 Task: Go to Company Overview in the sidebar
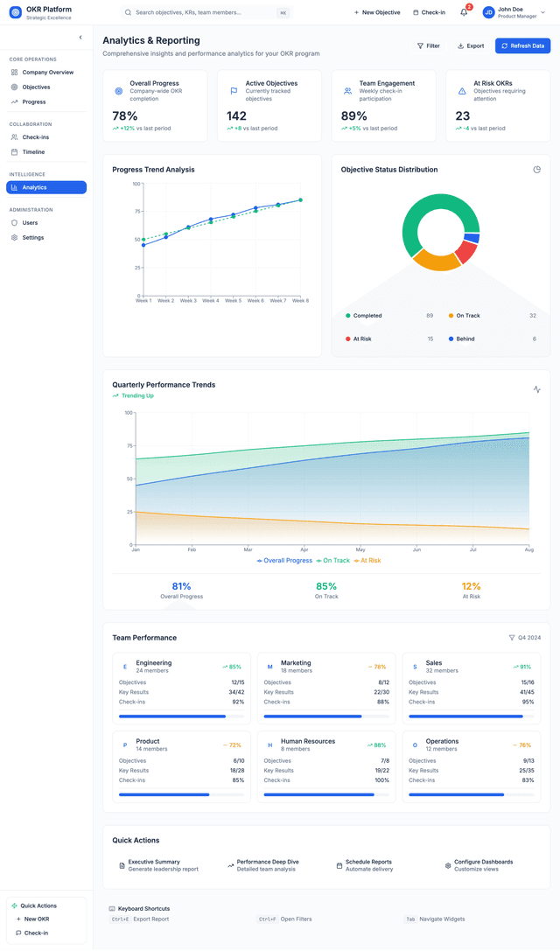click(x=46, y=73)
